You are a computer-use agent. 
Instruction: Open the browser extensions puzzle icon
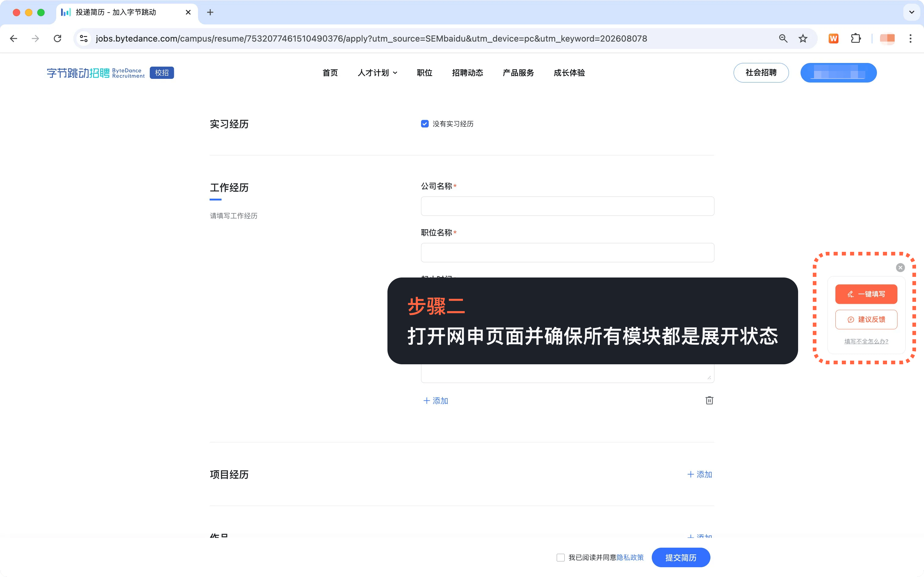[x=856, y=39]
